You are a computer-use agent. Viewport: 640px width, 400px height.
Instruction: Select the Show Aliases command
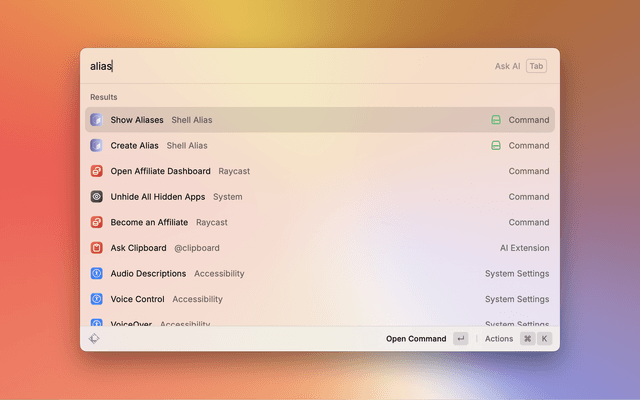pyautogui.click(x=137, y=120)
